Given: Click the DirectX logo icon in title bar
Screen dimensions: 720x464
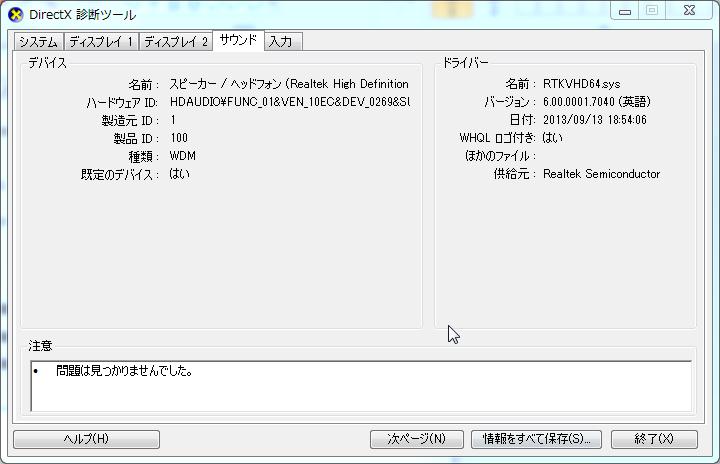Looking at the screenshot, I should (16, 15).
